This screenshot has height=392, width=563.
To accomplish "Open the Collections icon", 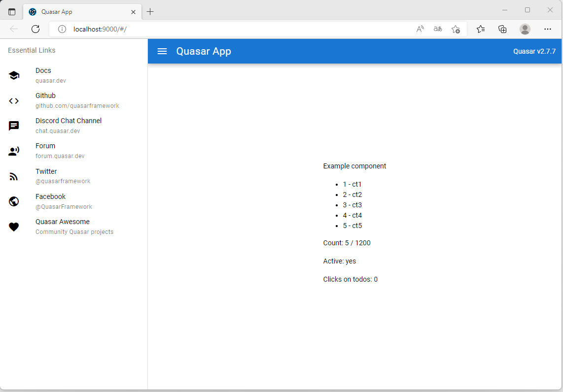I will pyautogui.click(x=502, y=29).
